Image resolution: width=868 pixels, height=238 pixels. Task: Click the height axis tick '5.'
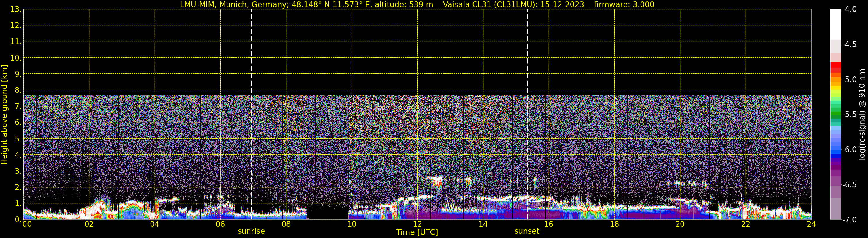18,139
